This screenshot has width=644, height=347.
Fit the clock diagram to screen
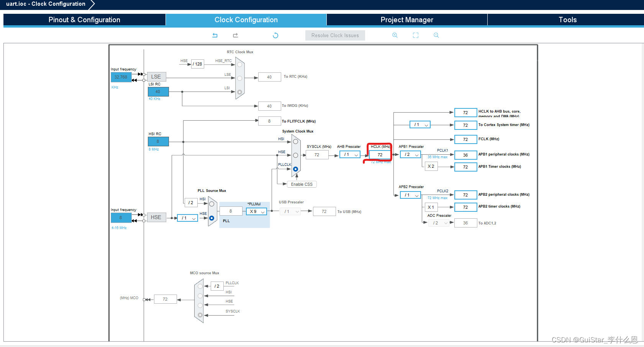416,35
